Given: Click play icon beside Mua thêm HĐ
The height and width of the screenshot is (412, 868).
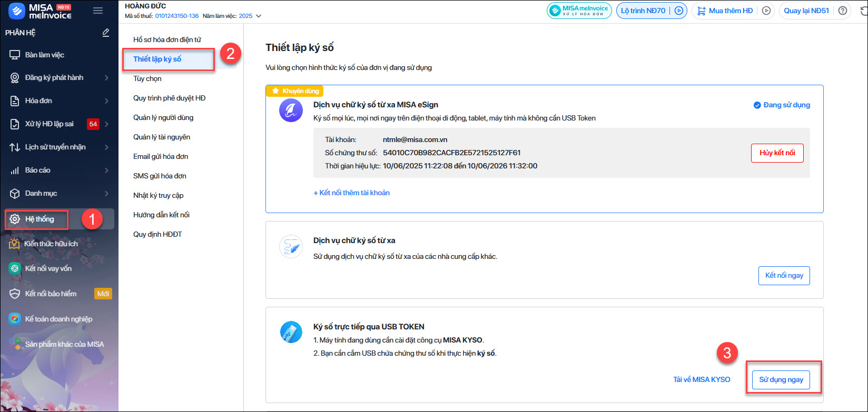Looking at the screenshot, I should [766, 11].
